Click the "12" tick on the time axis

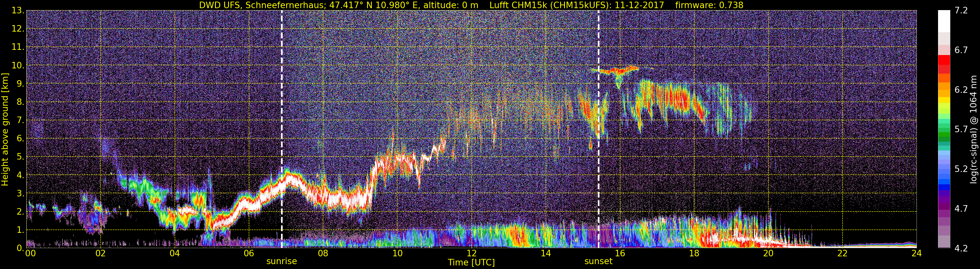(471, 253)
